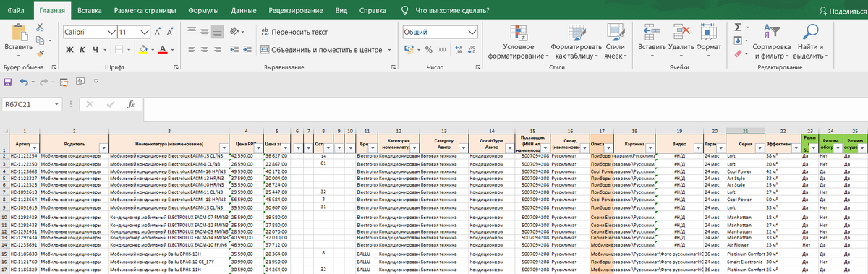
Task: Open Условное форматирование dropdown
Action: [x=519, y=41]
